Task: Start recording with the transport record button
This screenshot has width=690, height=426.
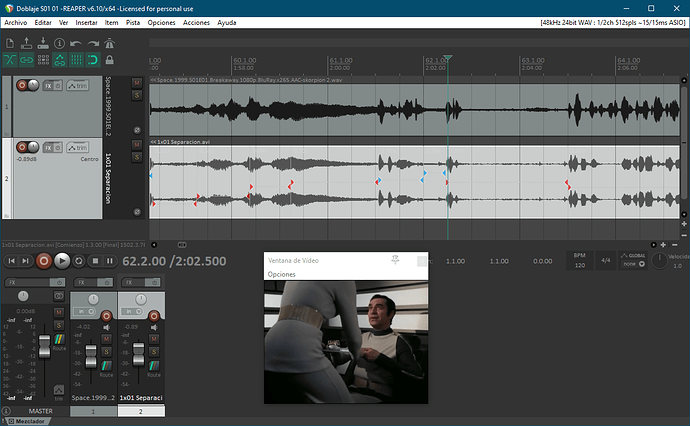Action: (44, 261)
